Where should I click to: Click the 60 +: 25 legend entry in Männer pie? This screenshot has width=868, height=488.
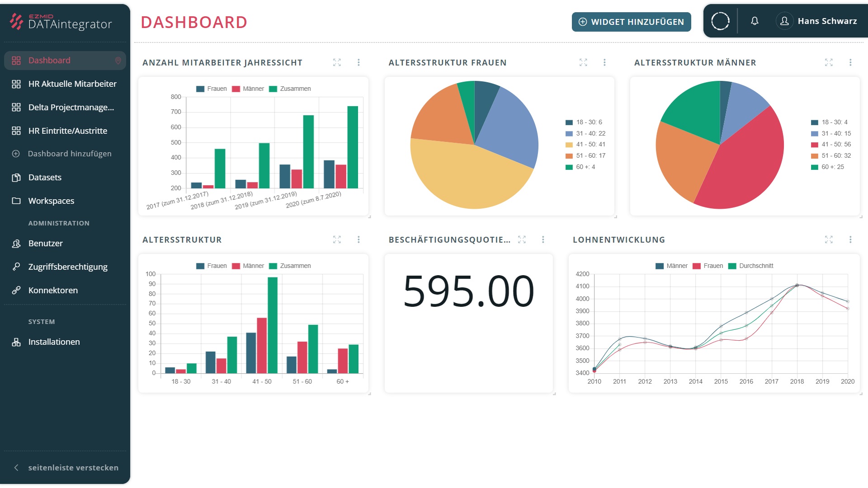point(828,167)
